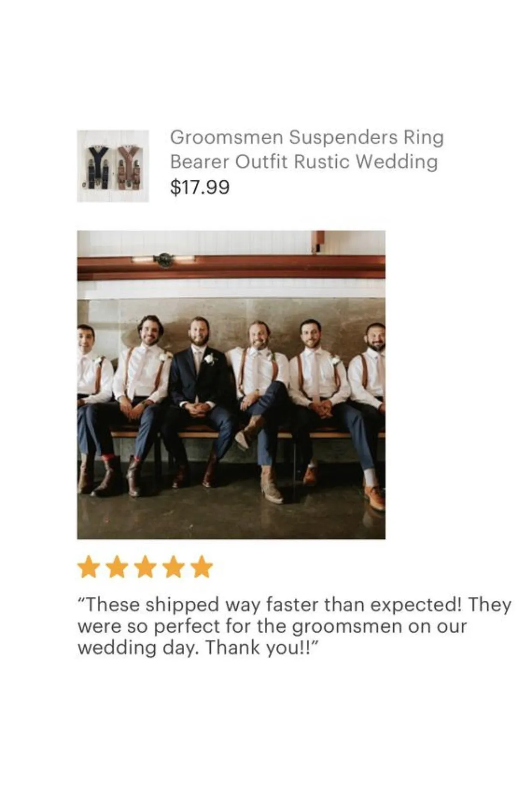Screen dimensions: 532x794
Task: Click the fifth gold rating star
Action: pyautogui.click(x=202, y=567)
